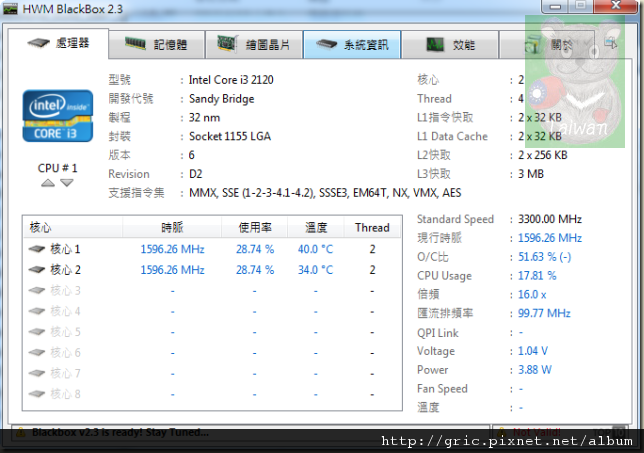Image resolution: width=644 pixels, height=453 pixels.
Task: Click the 3300.00 MHz Standard Speed value
Action: 550,219
